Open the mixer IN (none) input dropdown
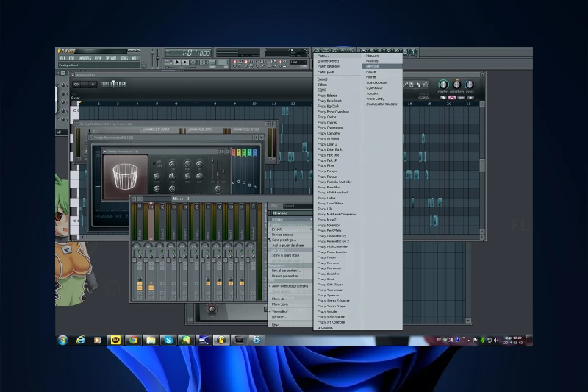The width and height of the screenshot is (588, 392). point(298,206)
